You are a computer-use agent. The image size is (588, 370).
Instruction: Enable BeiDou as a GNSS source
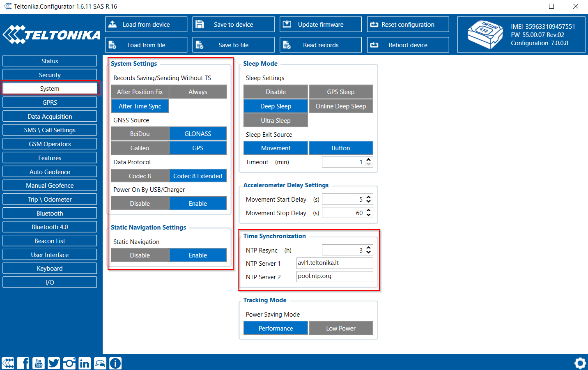click(x=140, y=134)
